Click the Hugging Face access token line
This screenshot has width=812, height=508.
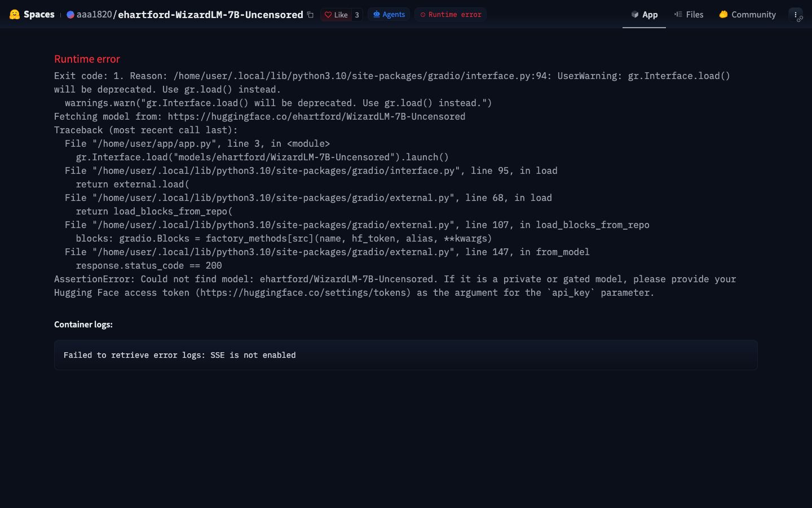[x=354, y=292]
